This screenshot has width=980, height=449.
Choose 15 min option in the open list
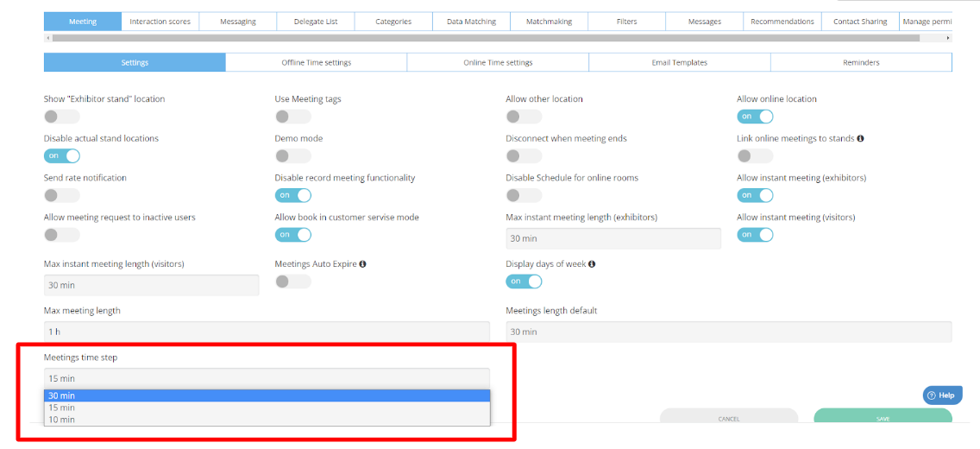[x=267, y=407]
